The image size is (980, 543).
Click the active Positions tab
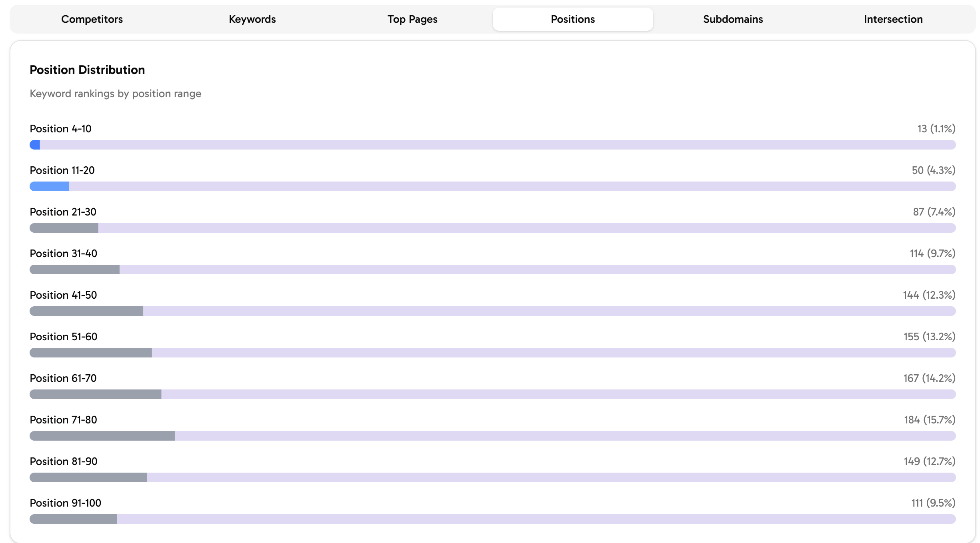[572, 19]
